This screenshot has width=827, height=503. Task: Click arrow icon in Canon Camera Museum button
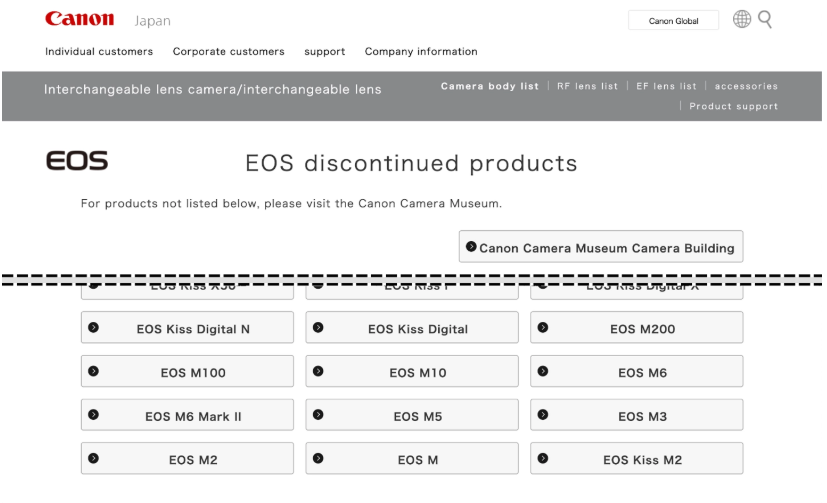[x=471, y=246]
